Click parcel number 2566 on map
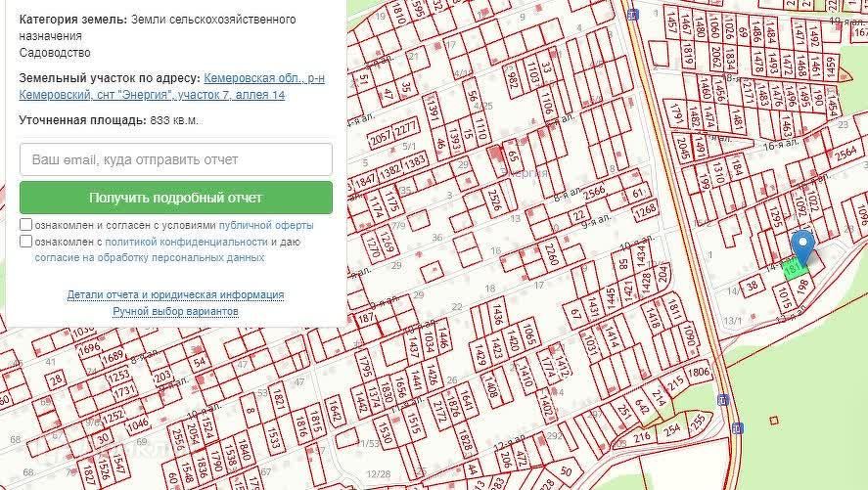The height and width of the screenshot is (490, 868). [595, 192]
